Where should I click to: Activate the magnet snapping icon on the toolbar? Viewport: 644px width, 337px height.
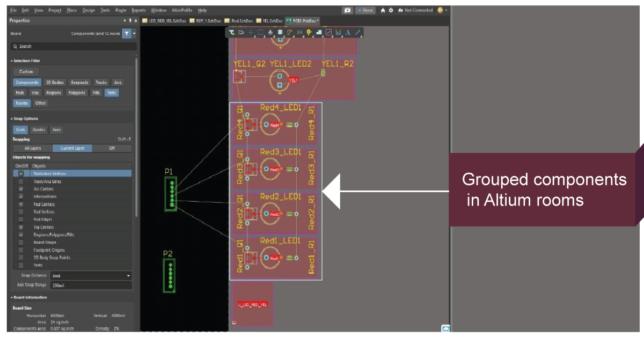point(241,32)
